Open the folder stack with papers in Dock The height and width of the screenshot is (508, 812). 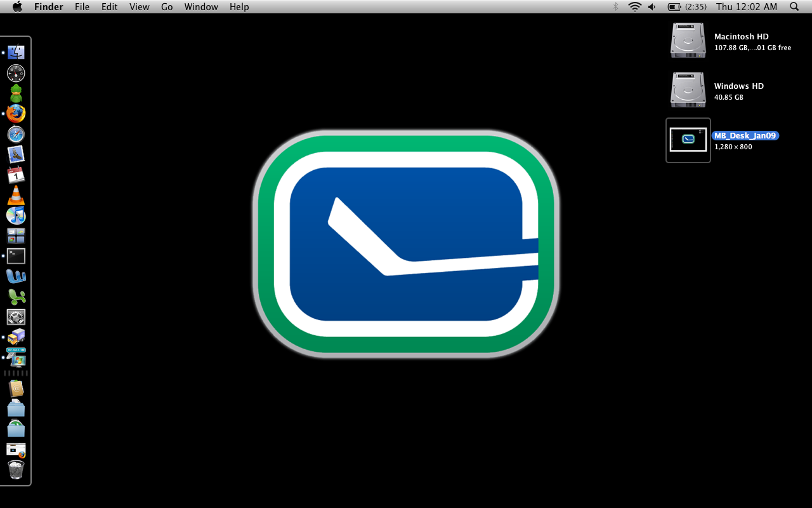(x=16, y=408)
